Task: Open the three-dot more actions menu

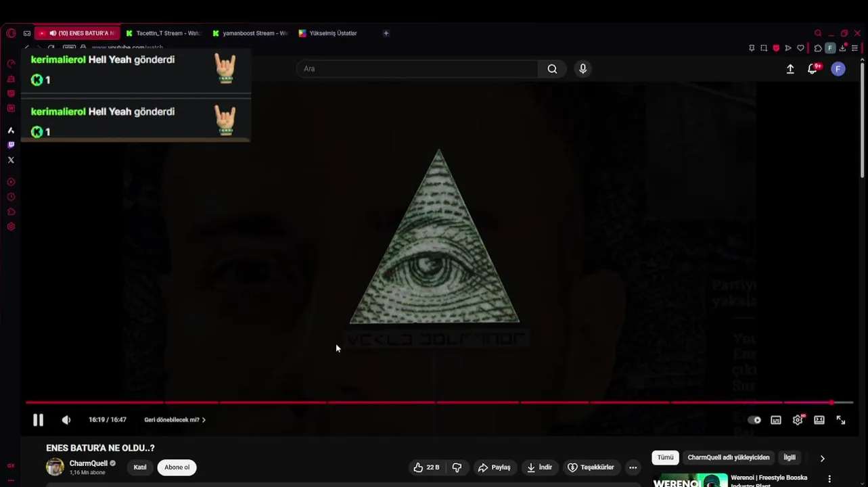Action: click(x=633, y=467)
